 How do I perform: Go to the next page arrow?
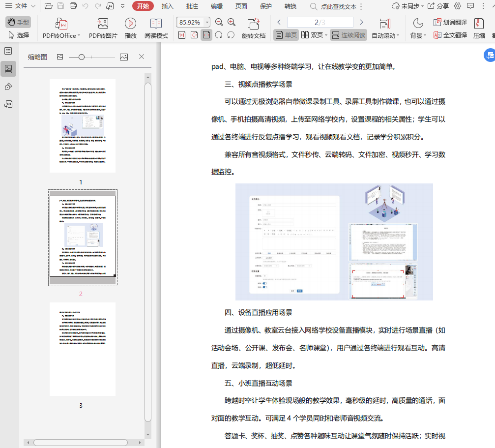[x=361, y=22]
